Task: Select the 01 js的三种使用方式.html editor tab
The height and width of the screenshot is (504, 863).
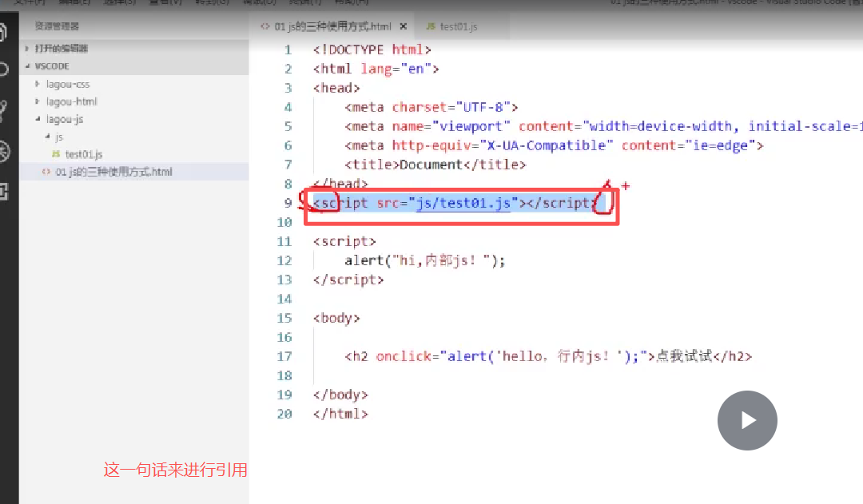Action: [x=333, y=26]
